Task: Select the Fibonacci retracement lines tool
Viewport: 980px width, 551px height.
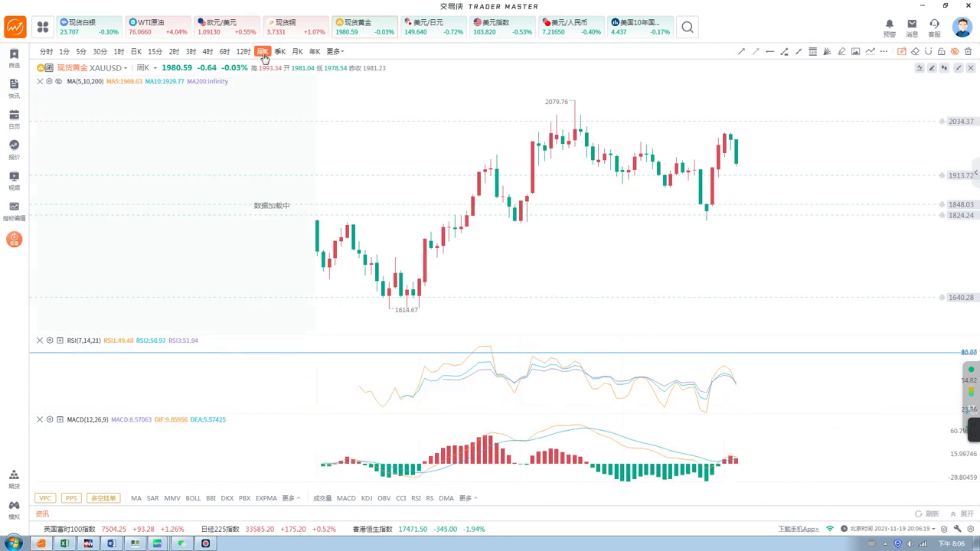Action: pyautogui.click(x=813, y=51)
